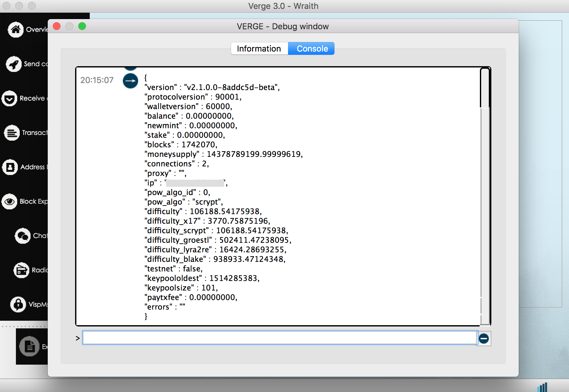Click the "pow_algo_id" : 0 line
Viewport: 569px width, 392px height.
pyautogui.click(x=177, y=192)
